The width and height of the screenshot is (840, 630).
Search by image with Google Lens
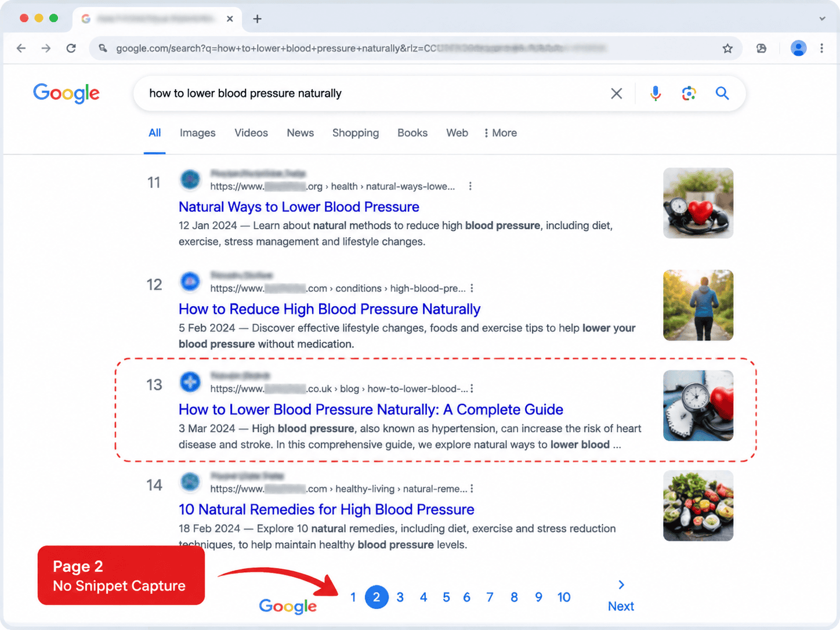(x=689, y=93)
